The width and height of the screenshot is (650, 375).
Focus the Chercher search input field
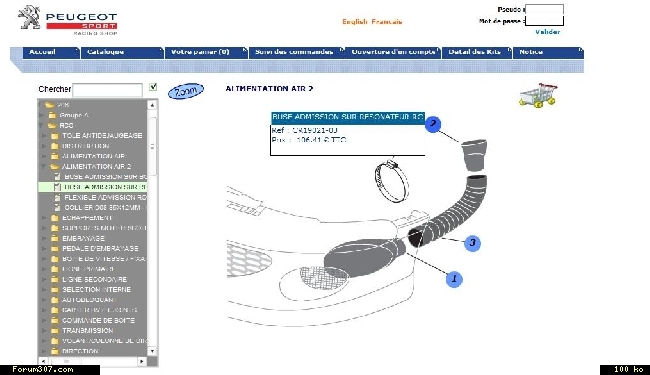[x=107, y=90]
